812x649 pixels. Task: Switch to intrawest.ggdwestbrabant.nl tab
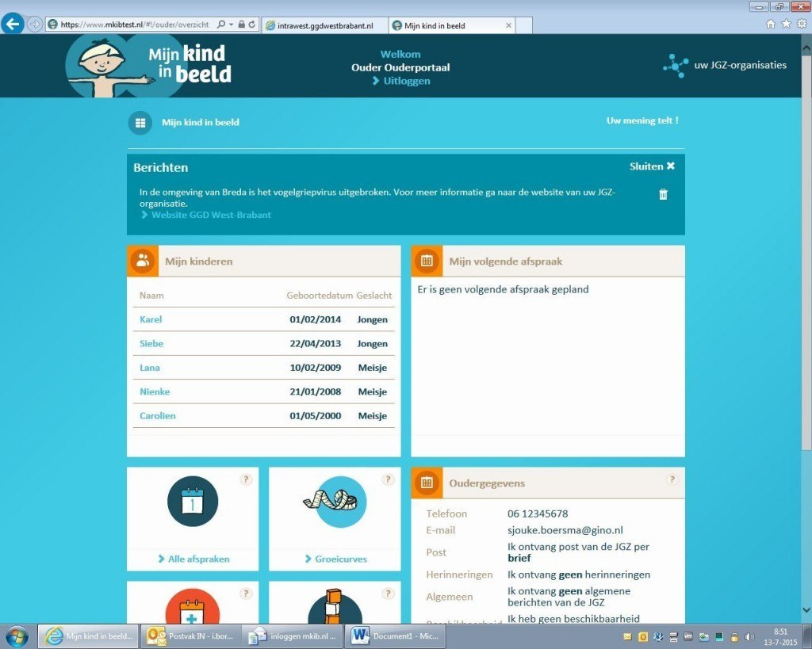[325, 25]
